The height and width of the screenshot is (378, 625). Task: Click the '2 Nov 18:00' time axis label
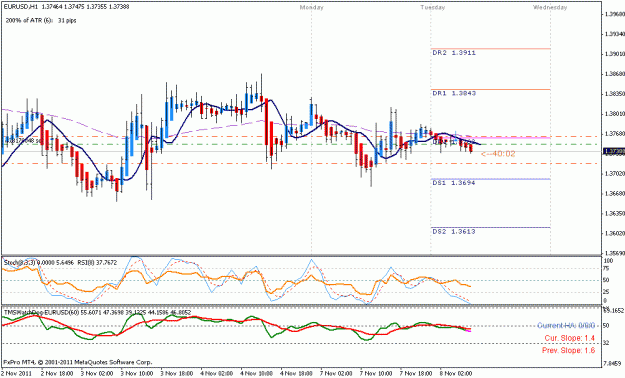(x=57, y=374)
